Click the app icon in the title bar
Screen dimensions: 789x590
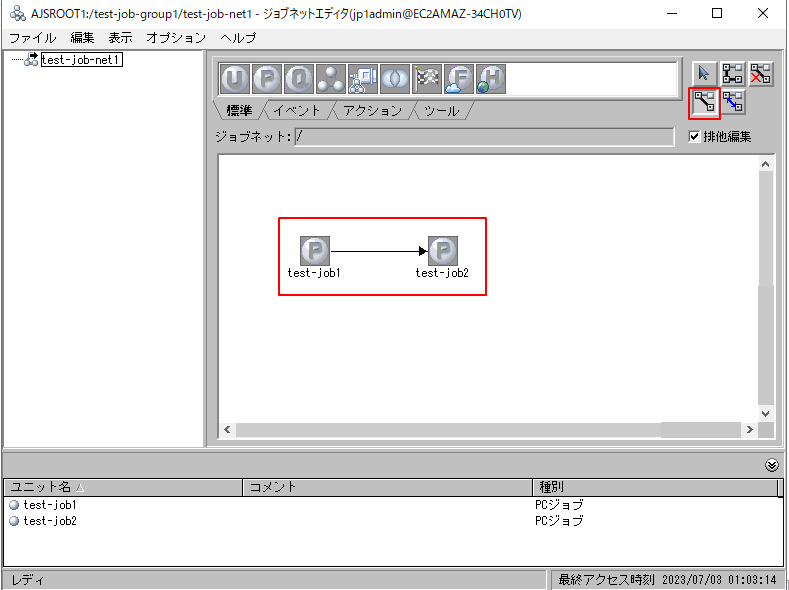tap(18, 14)
